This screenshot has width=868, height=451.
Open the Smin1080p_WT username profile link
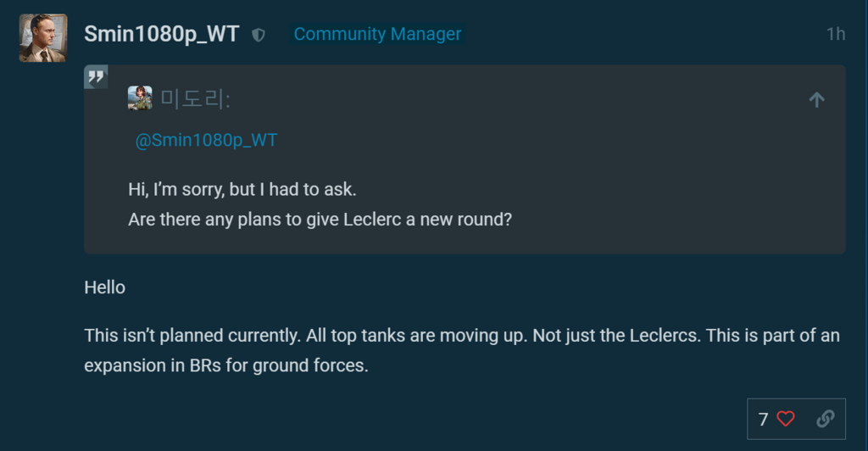point(162,34)
